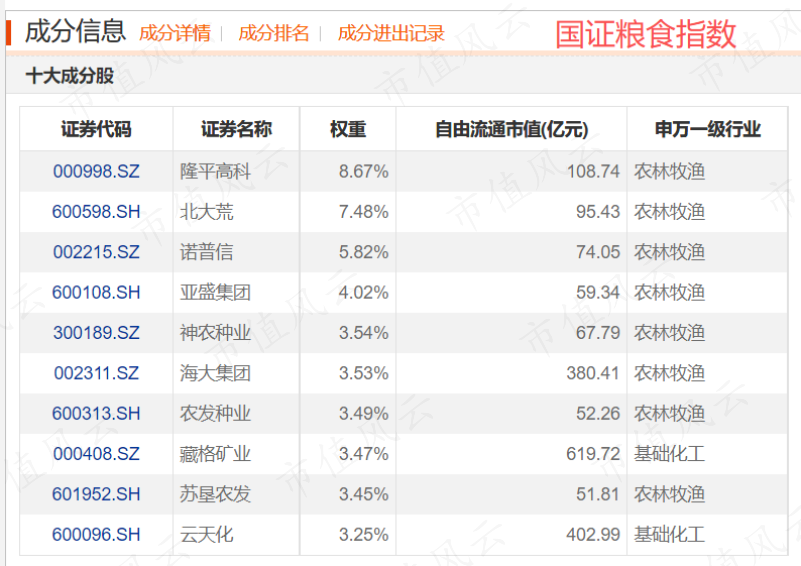Open stock code 300189.SZ link
Screen dimensions: 801x566
[x=96, y=333]
